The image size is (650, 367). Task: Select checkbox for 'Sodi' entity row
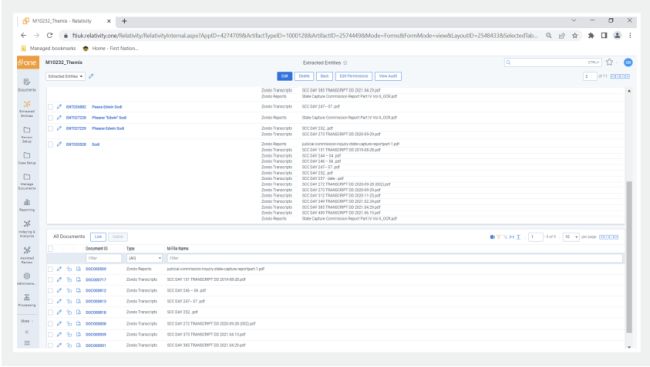coord(51,144)
